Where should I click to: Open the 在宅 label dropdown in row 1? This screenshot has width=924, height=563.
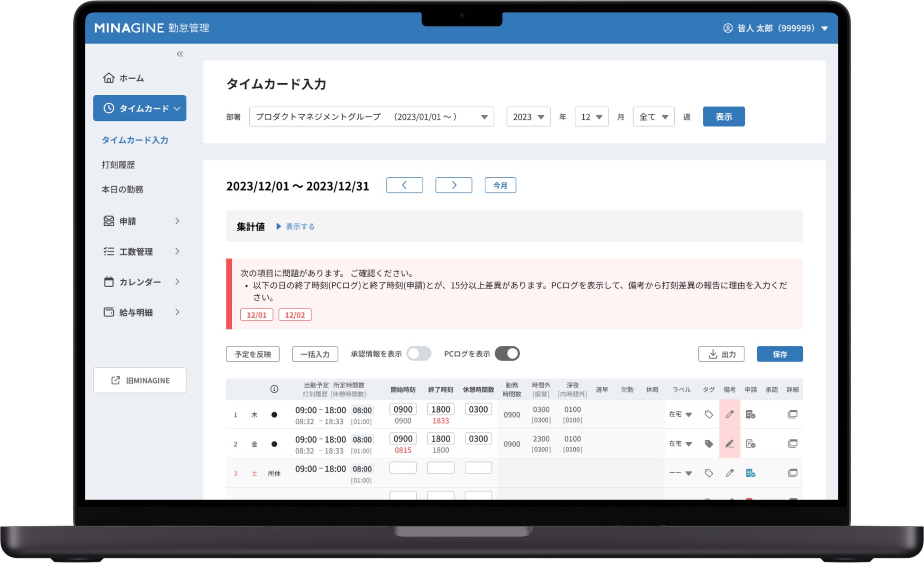coord(680,415)
